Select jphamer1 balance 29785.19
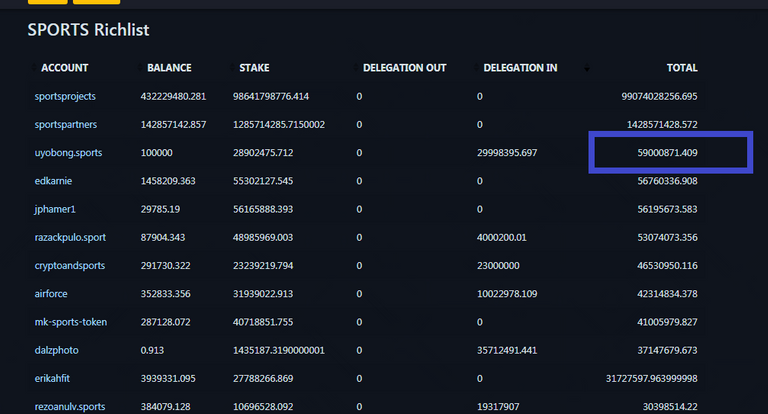Image resolution: width=768 pixels, height=414 pixels. (160, 209)
